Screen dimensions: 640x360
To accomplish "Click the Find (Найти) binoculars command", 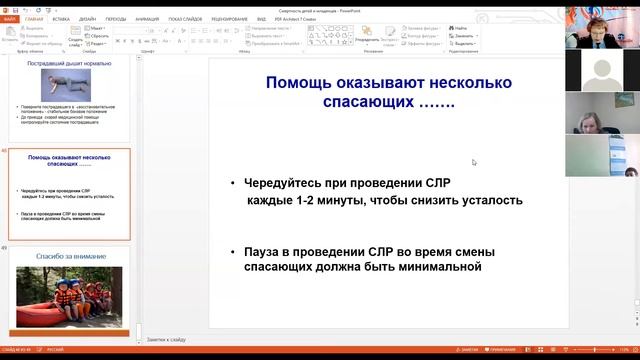I will click(458, 28).
